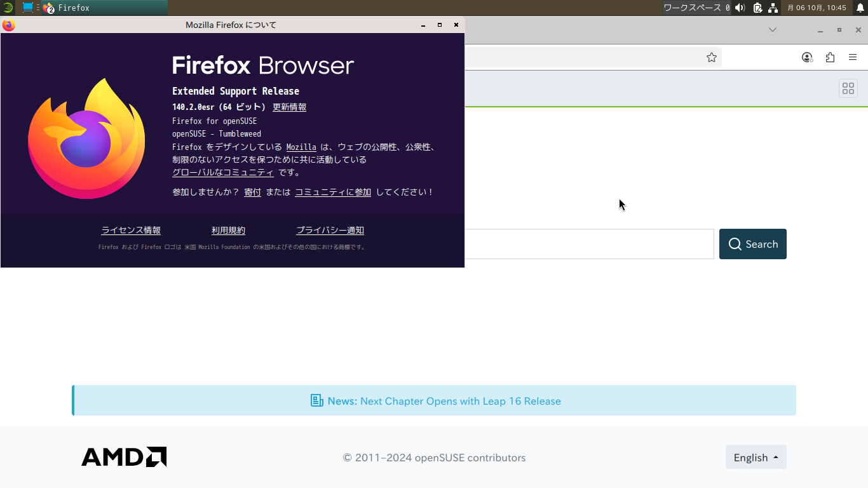
Task: Minimize the main Firefox browser window
Action: (820, 30)
